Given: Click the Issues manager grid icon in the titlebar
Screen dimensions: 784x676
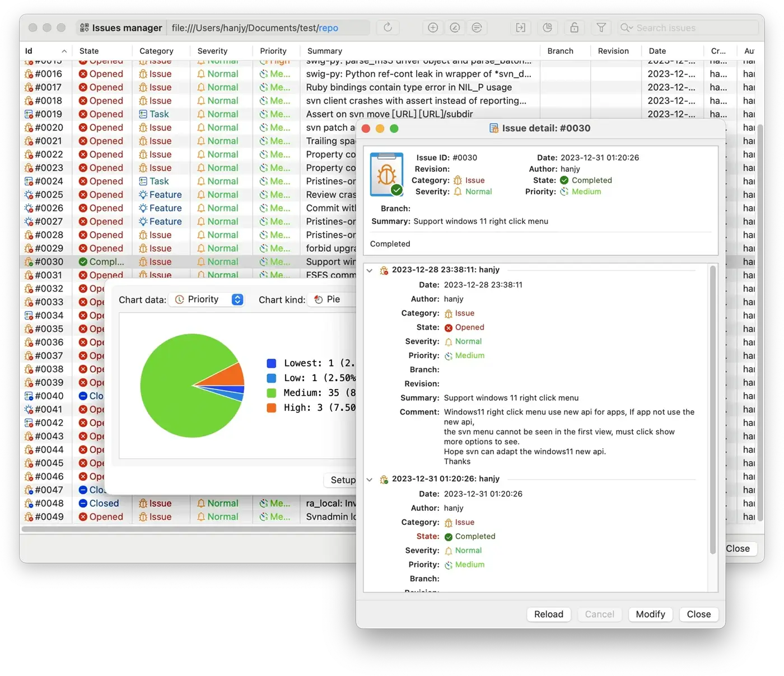Looking at the screenshot, I should [83, 27].
